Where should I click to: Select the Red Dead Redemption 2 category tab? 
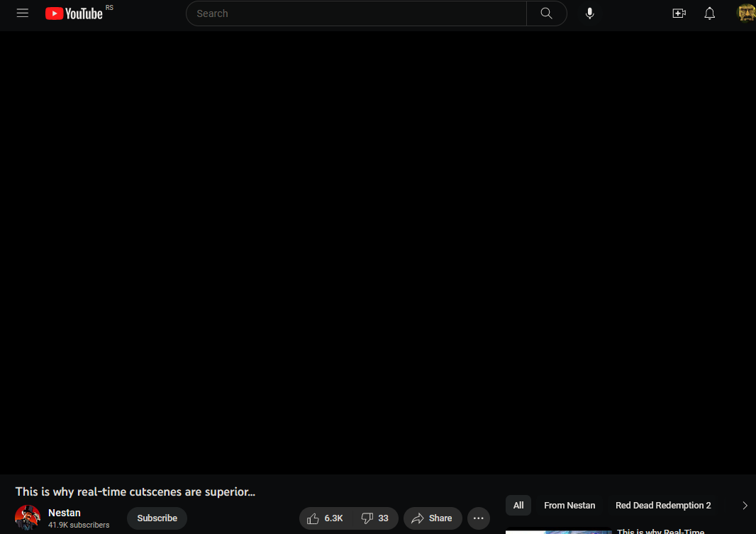coord(662,505)
